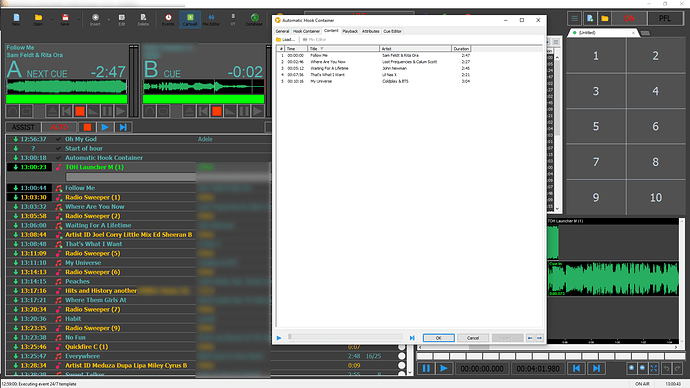Image resolution: width=690 pixels, height=388 pixels.
Task: Open the Cue Editor tab
Action: [x=393, y=31]
